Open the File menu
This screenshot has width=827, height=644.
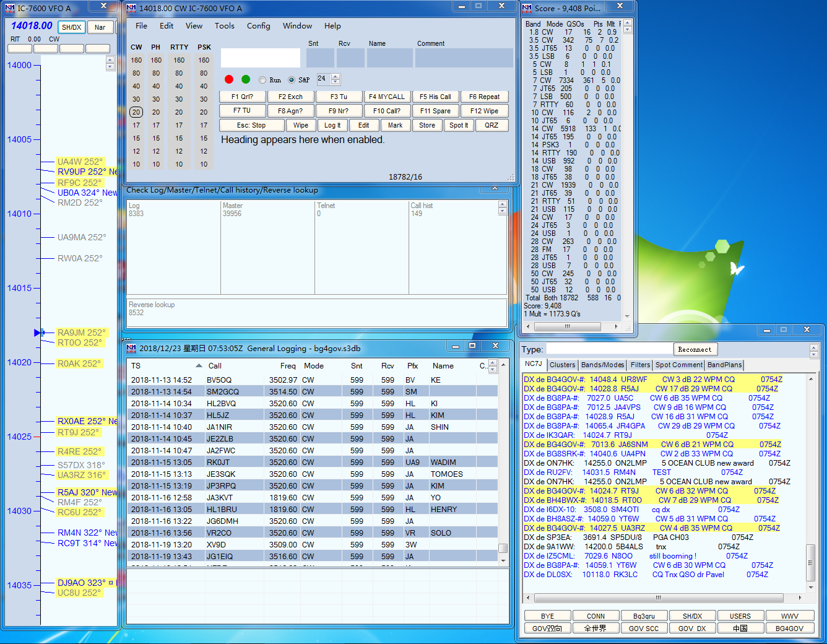coord(142,26)
